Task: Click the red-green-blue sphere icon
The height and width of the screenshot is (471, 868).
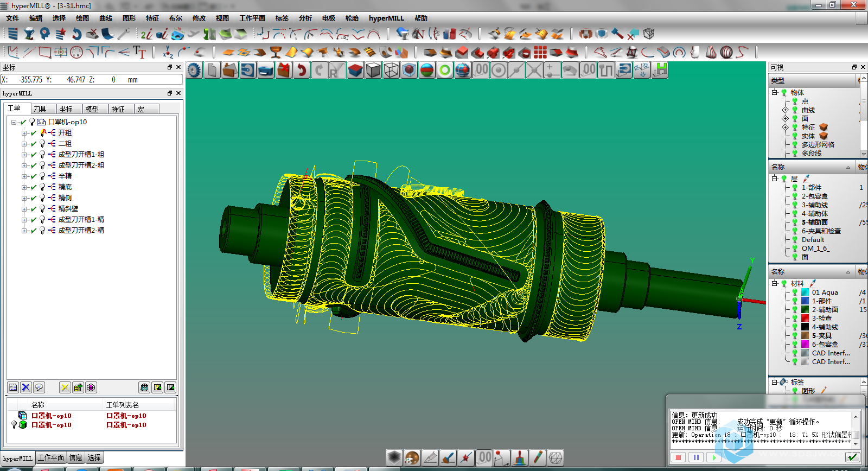Action: click(x=427, y=70)
